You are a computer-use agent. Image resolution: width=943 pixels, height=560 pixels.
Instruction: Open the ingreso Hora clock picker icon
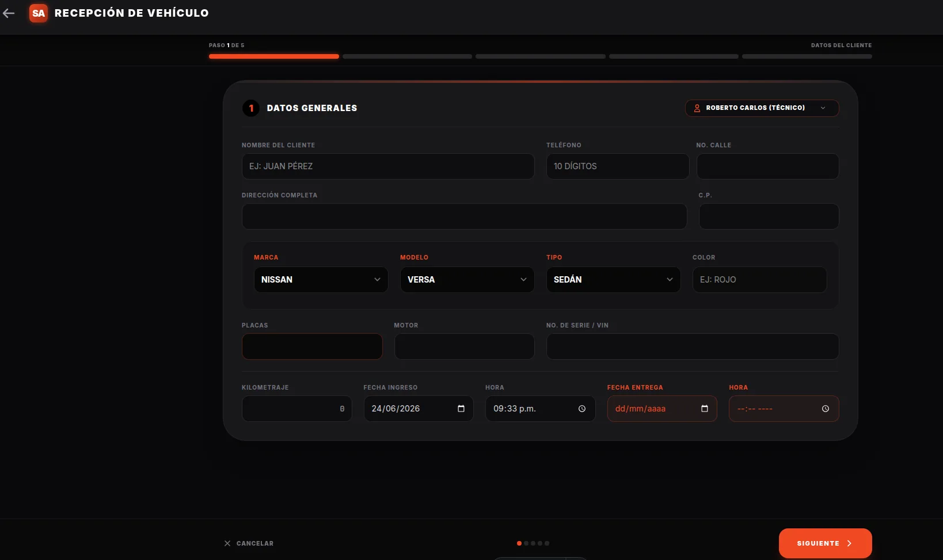(582, 409)
